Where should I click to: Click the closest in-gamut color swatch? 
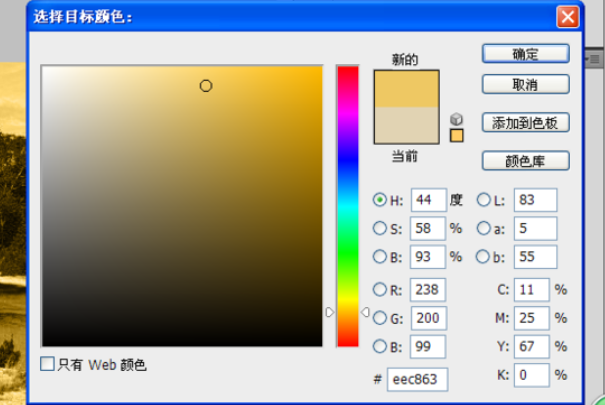pyautogui.click(x=456, y=136)
